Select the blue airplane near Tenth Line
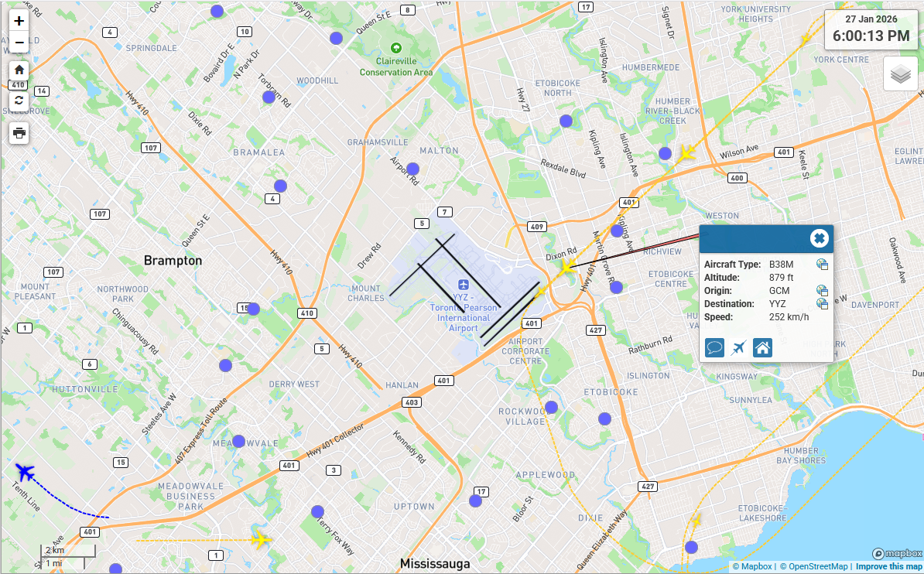The image size is (924, 574). click(x=26, y=471)
